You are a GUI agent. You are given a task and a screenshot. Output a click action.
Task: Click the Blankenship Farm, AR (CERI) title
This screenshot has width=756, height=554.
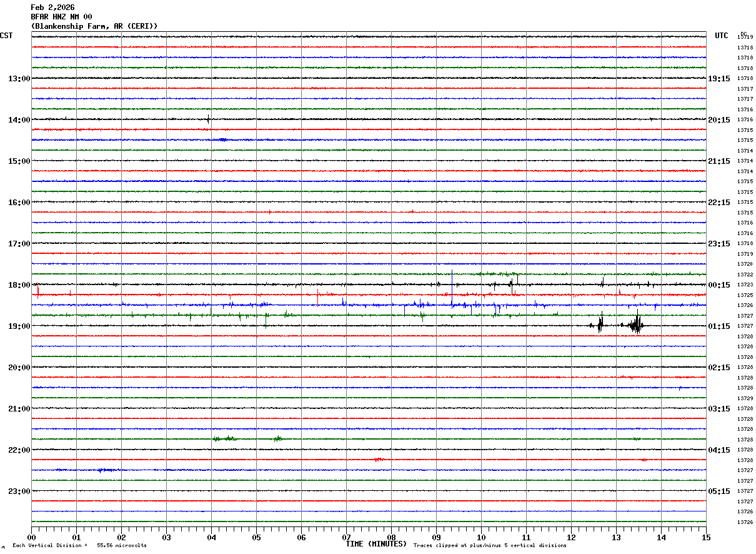click(94, 26)
